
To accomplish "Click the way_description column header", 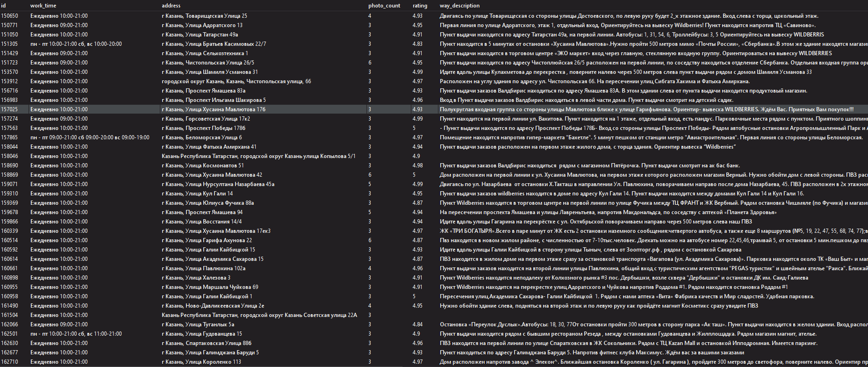I will click(459, 6).
